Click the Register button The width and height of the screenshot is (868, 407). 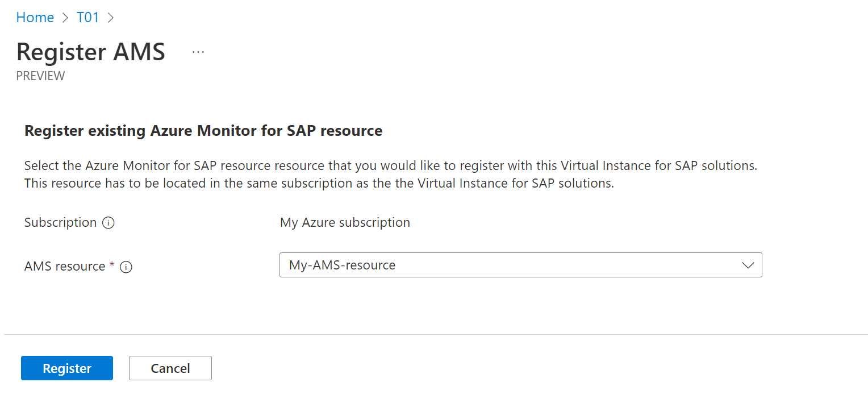(66, 368)
